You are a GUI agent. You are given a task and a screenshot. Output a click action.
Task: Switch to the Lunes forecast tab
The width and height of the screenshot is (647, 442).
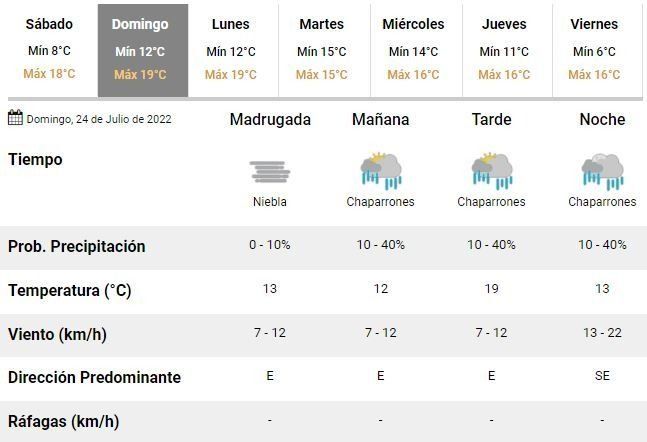(x=231, y=49)
